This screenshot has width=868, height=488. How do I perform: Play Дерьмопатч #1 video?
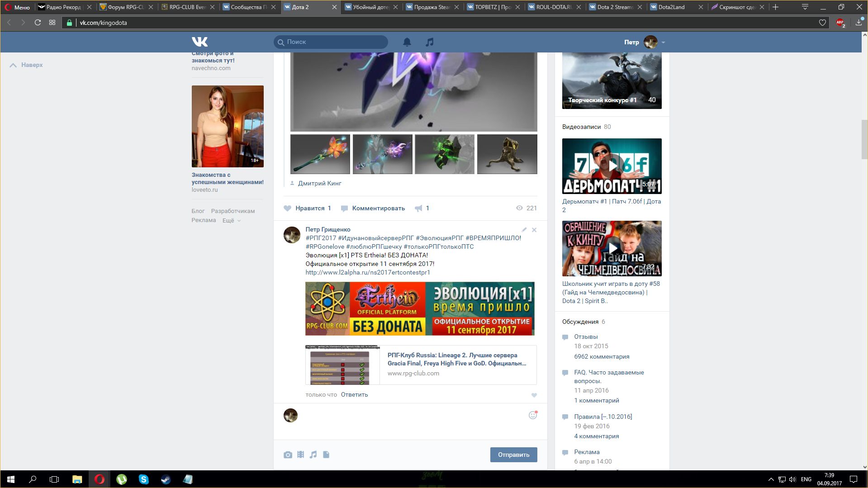click(612, 166)
